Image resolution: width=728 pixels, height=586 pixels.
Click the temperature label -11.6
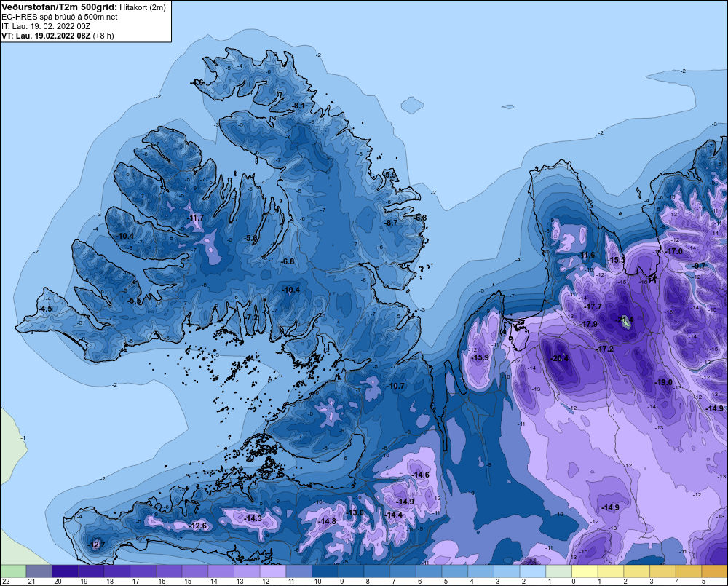pos(586,255)
